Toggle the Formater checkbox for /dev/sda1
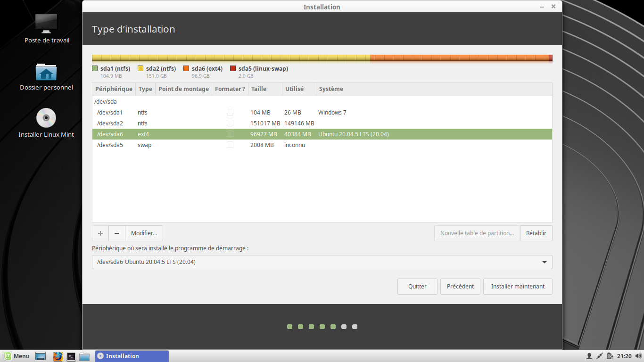Screen dimensions: 644x362 pos(230,113)
